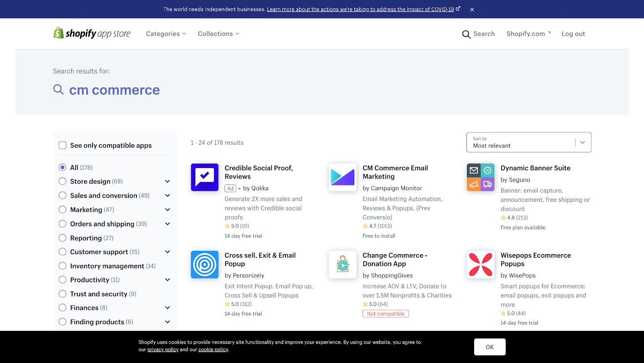This screenshot has height=363, width=644.
Task: Open Change Commerce - Donation App title
Action: 395,260
